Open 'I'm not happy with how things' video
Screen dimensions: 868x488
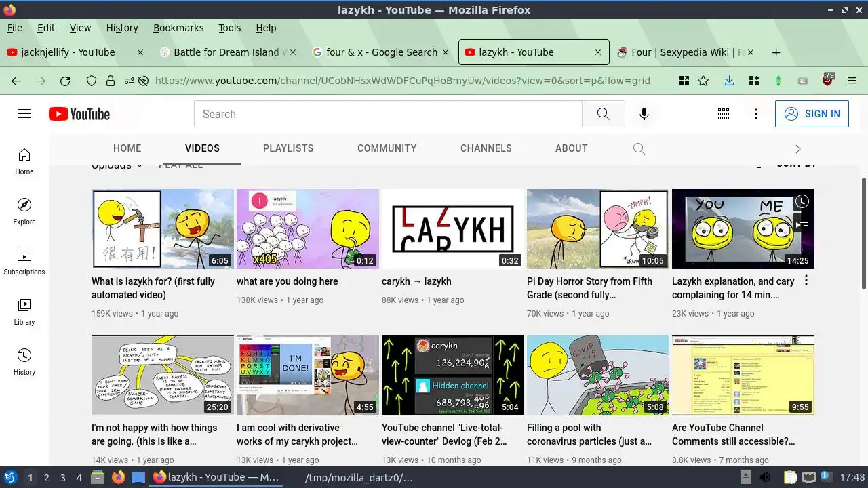coord(163,375)
